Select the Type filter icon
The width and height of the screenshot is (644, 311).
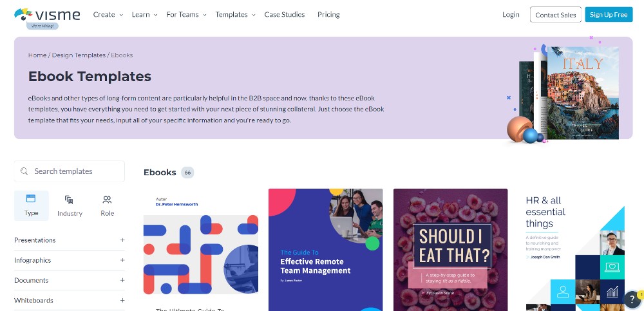pos(31,199)
